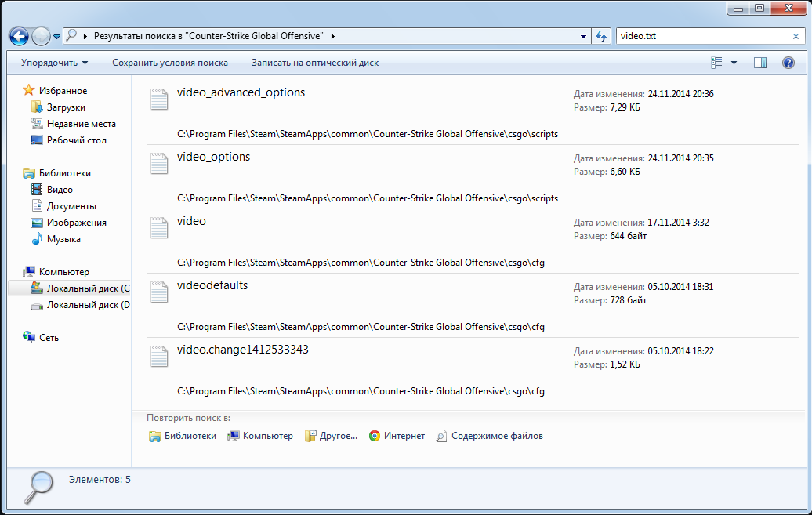Viewport: 812px width, 515px height.
Task: Search again in Библиотеки
Action: pos(183,436)
